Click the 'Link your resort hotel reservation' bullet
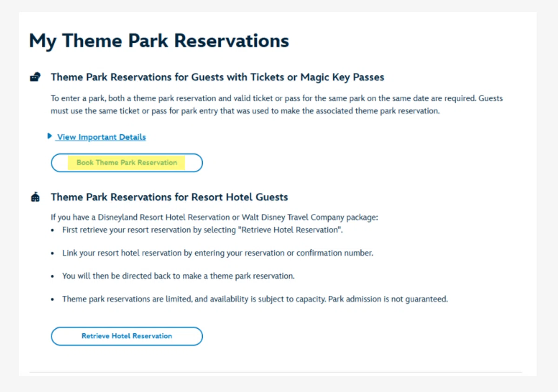The image size is (558, 392). (x=218, y=253)
